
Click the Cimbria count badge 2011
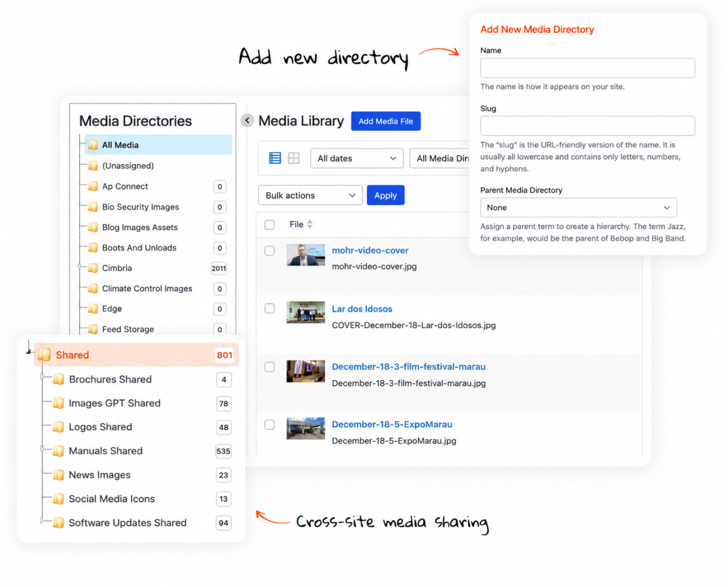[219, 268]
